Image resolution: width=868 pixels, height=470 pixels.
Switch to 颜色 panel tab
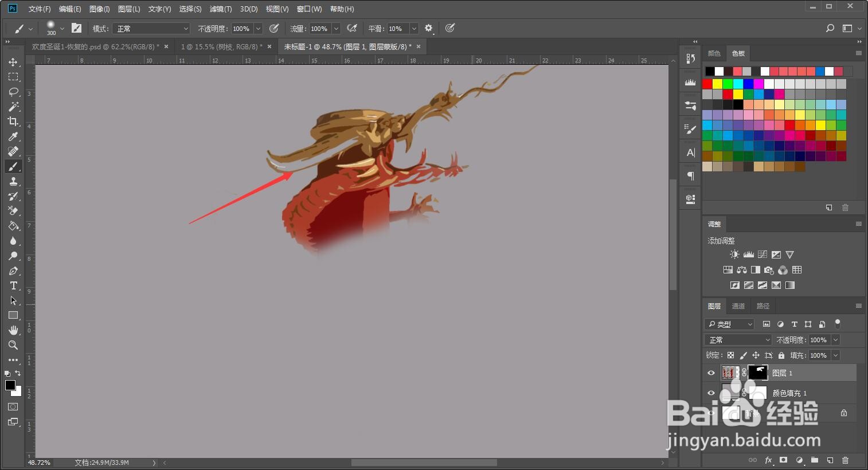tap(714, 53)
